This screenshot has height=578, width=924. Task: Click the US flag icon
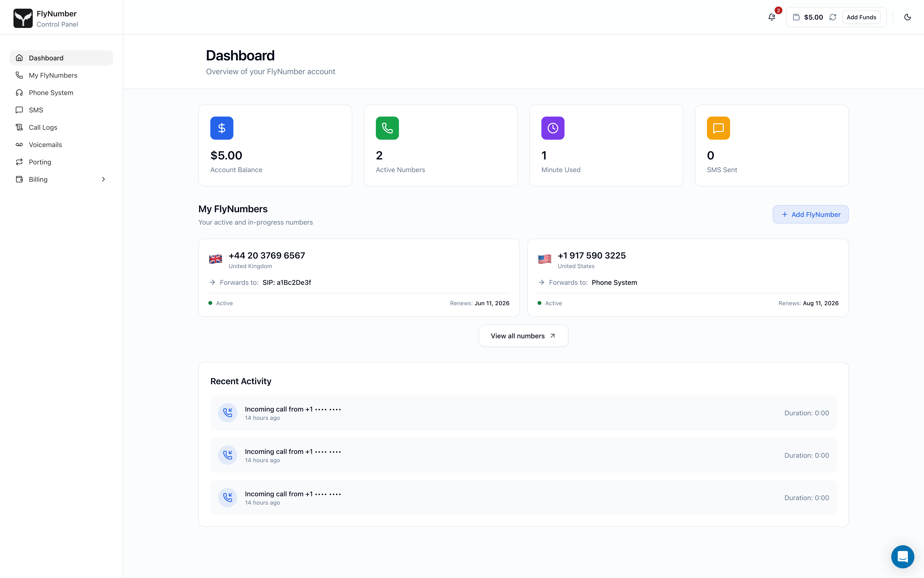tap(544, 259)
